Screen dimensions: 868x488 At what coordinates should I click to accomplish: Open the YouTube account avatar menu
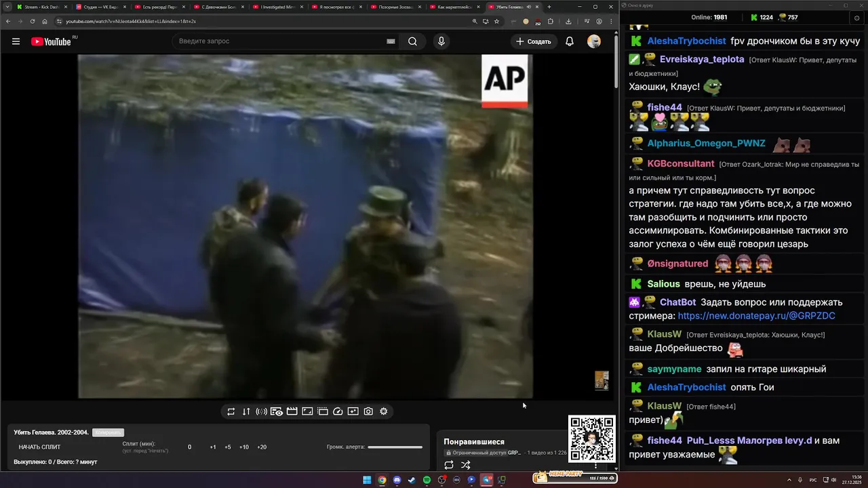pos(594,41)
